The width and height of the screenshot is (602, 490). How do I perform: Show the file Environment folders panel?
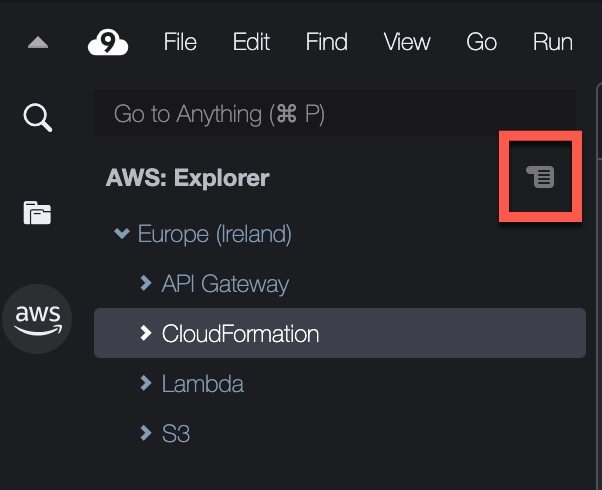[37, 212]
